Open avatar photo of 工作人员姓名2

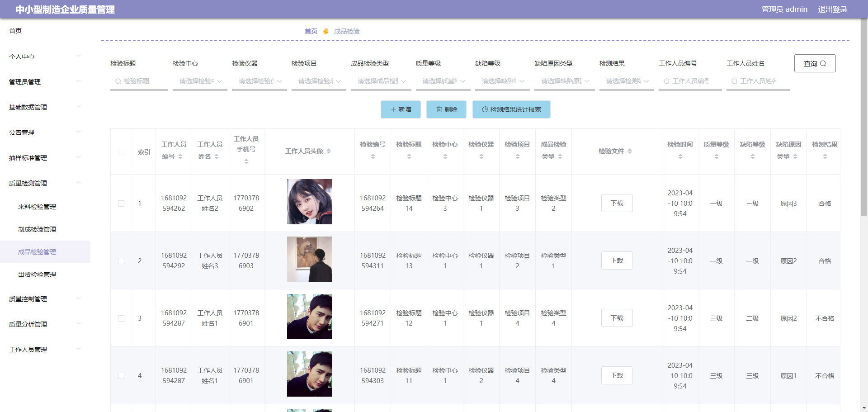point(310,202)
